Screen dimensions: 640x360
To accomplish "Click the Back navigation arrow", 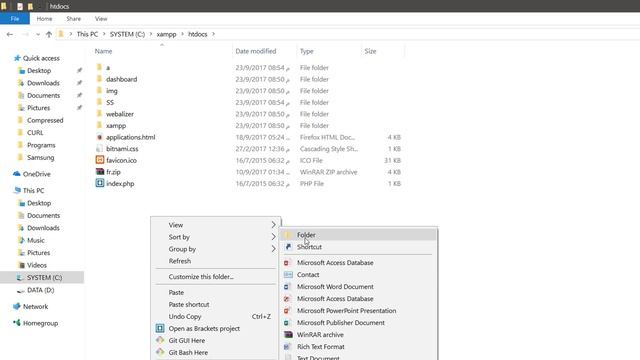I will point(10,34).
